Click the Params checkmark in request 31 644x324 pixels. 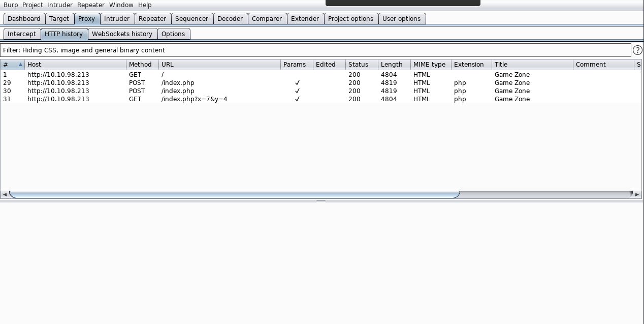point(297,99)
